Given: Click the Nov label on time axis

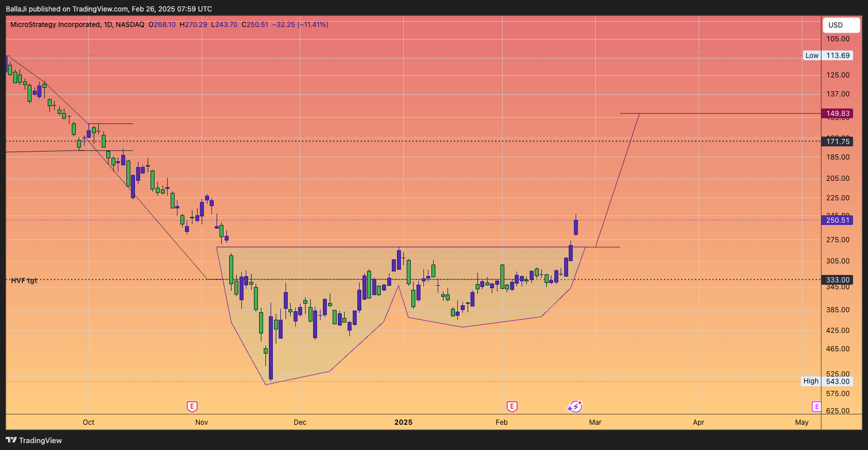Looking at the screenshot, I should click(201, 422).
